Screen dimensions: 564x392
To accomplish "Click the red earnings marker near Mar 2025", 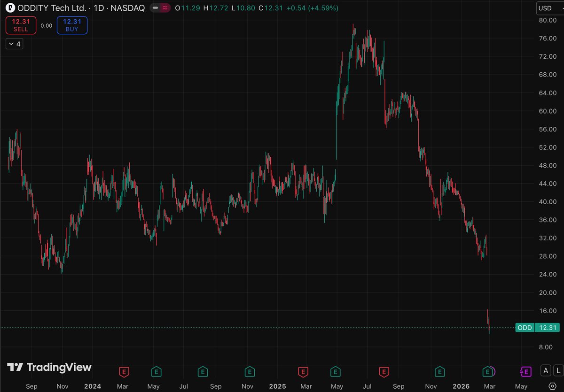I will click(x=303, y=372).
